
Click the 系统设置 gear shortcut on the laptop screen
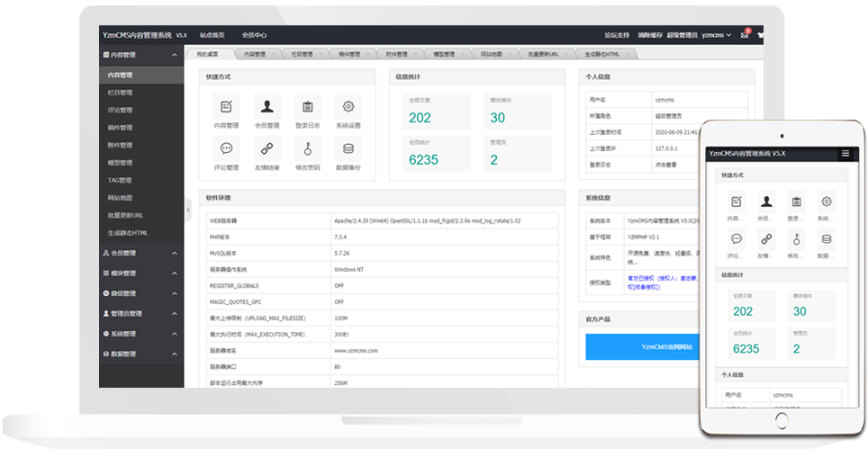tap(348, 106)
